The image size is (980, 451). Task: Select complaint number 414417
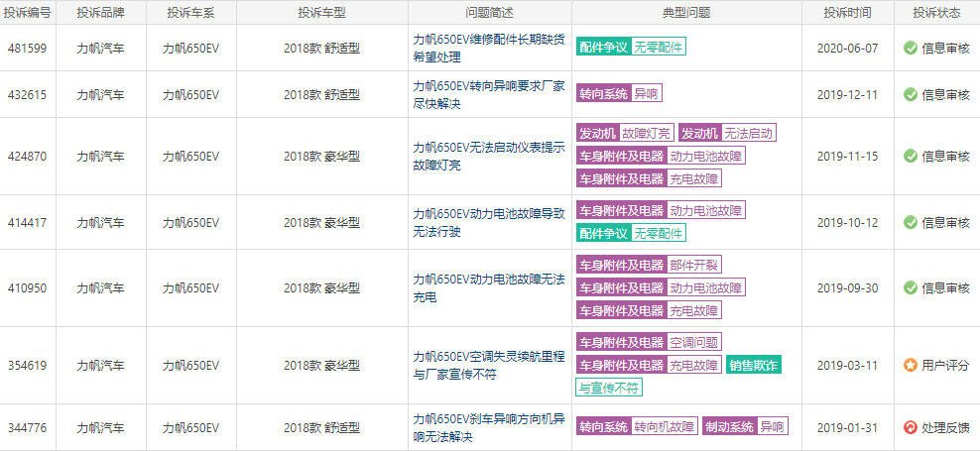(28, 222)
